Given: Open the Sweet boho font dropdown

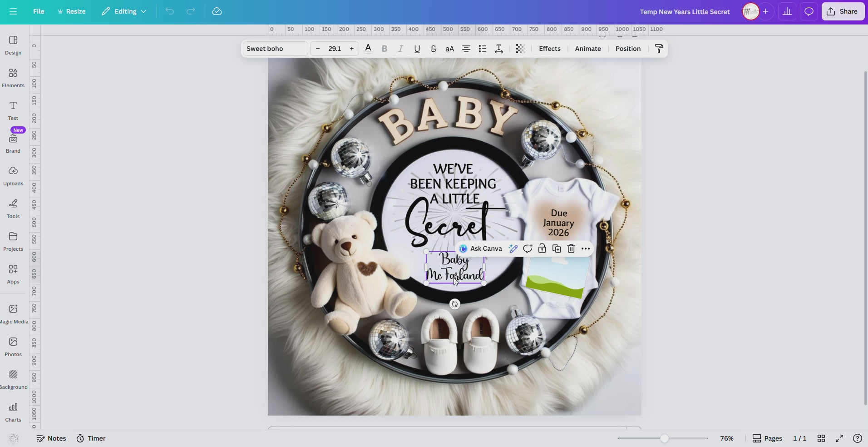Looking at the screenshot, I should click(274, 49).
